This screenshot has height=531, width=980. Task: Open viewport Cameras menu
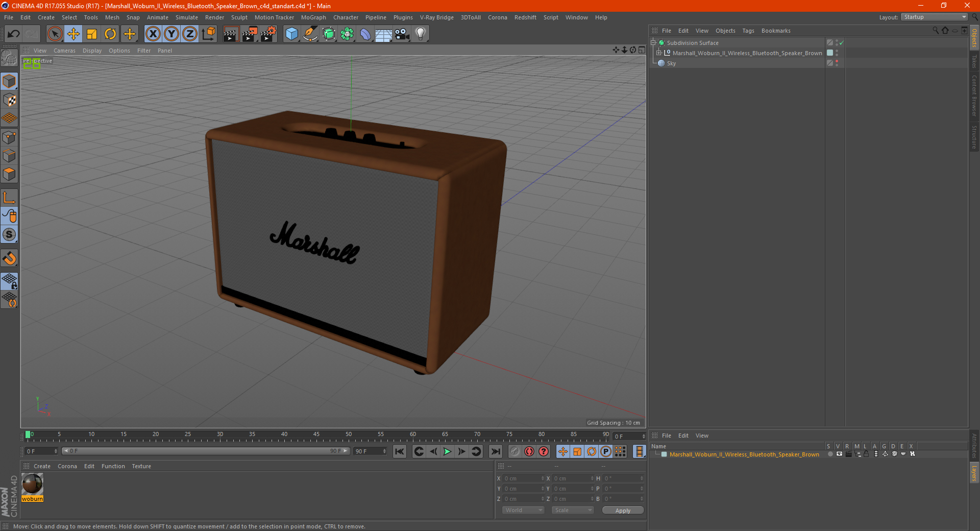tap(64, 51)
